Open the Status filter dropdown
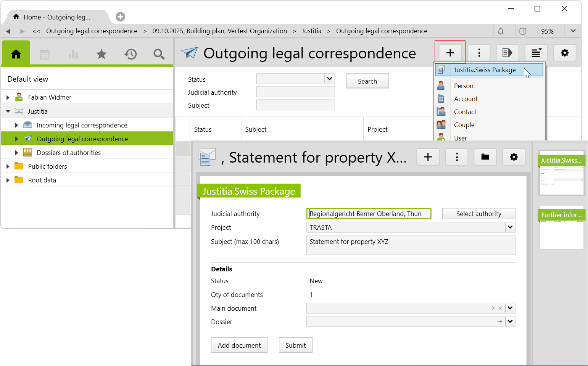588x366 pixels. (x=330, y=79)
